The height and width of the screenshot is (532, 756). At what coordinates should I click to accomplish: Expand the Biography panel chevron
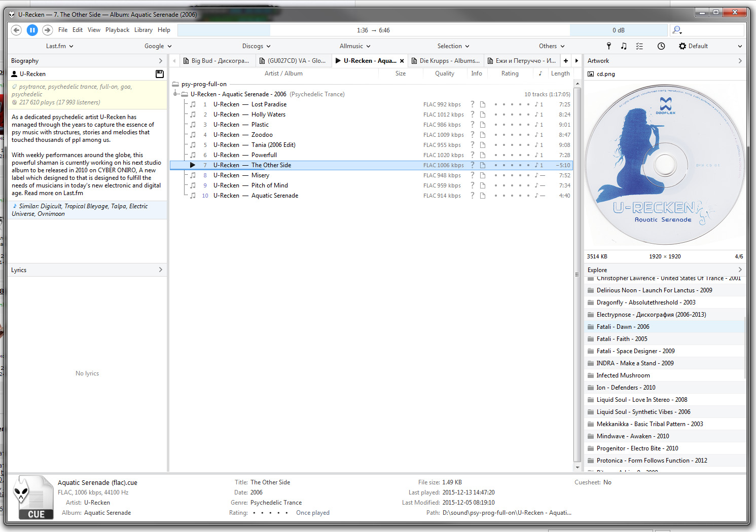(161, 61)
